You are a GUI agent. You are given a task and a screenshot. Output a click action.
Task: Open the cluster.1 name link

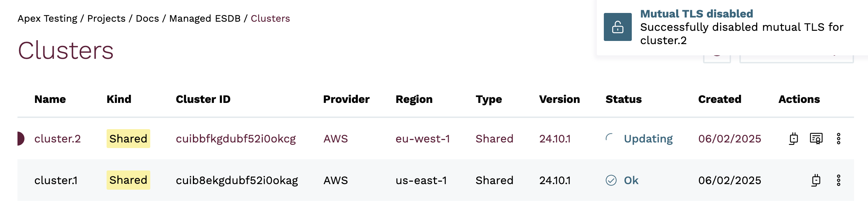(x=56, y=180)
